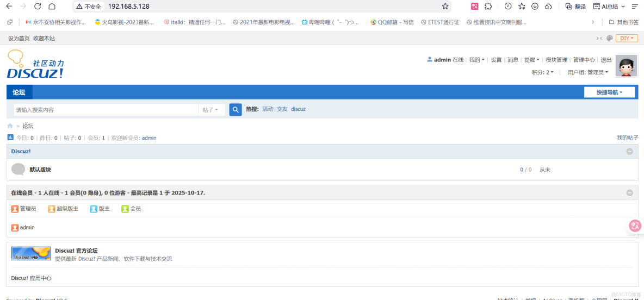Click the Discuz.vip banner image

(x=31, y=254)
